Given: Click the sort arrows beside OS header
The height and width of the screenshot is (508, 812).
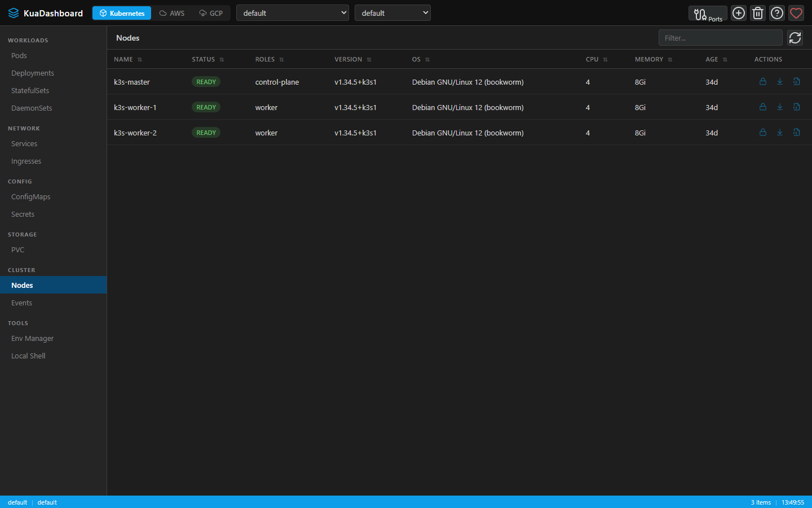Looking at the screenshot, I should pyautogui.click(x=427, y=60).
